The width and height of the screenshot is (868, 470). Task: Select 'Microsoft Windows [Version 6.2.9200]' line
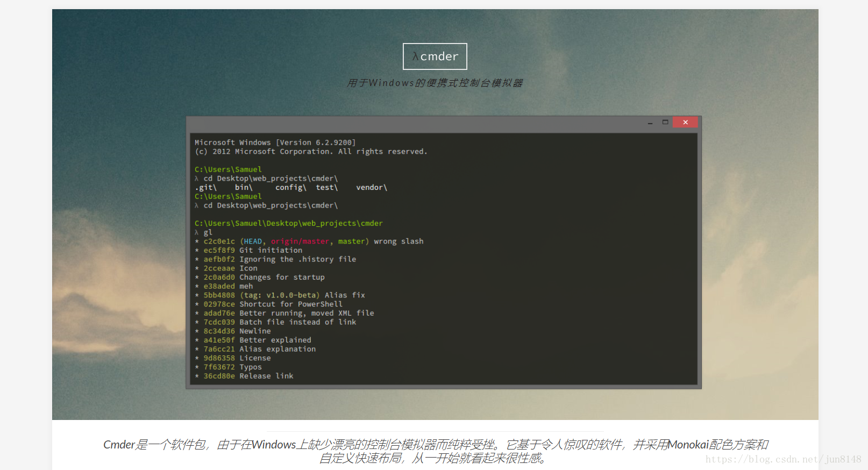[x=275, y=143]
